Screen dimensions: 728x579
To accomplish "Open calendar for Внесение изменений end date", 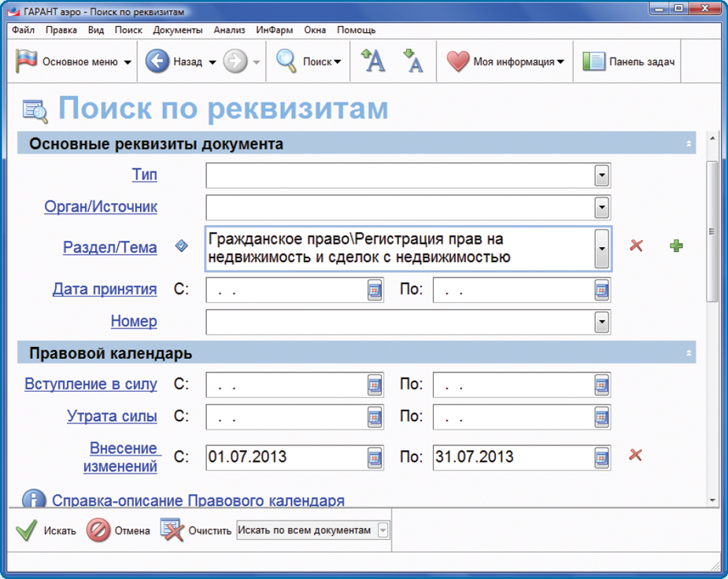I will coord(601,457).
